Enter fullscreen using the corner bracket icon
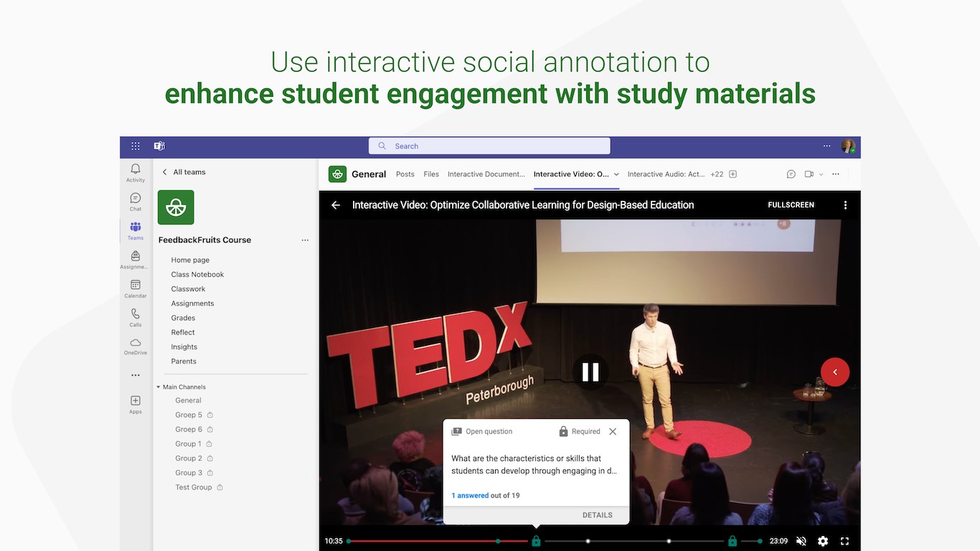Viewport: 980px width, 551px height. (x=844, y=541)
